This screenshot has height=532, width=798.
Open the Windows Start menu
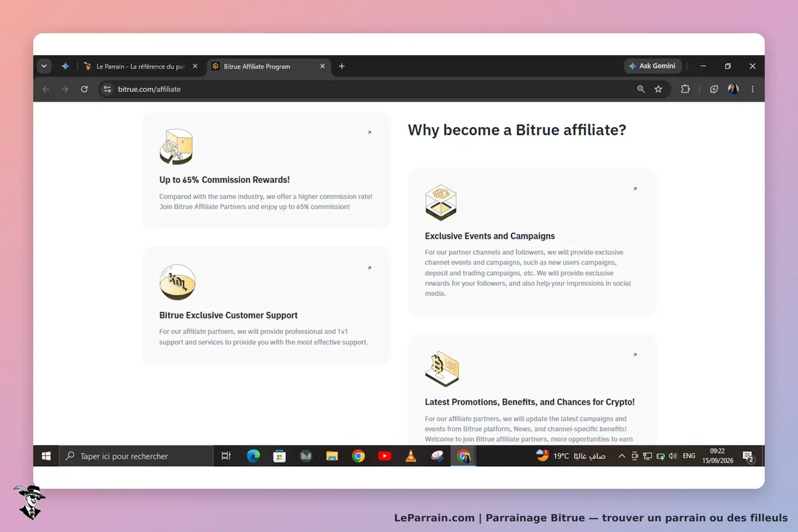point(46,456)
